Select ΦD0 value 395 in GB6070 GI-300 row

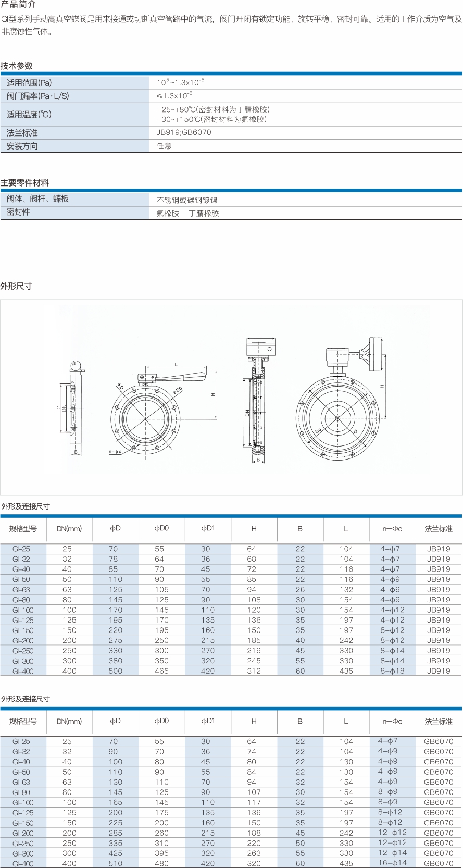161,853
